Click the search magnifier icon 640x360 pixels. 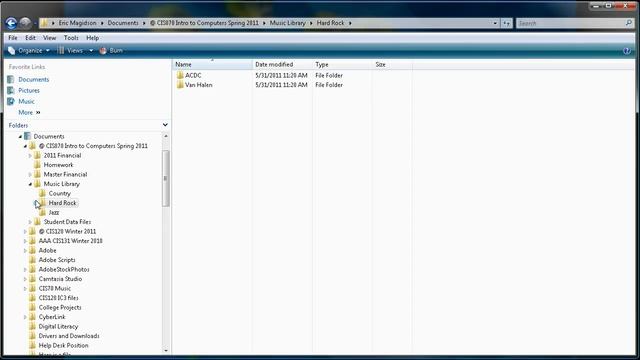coord(629,23)
